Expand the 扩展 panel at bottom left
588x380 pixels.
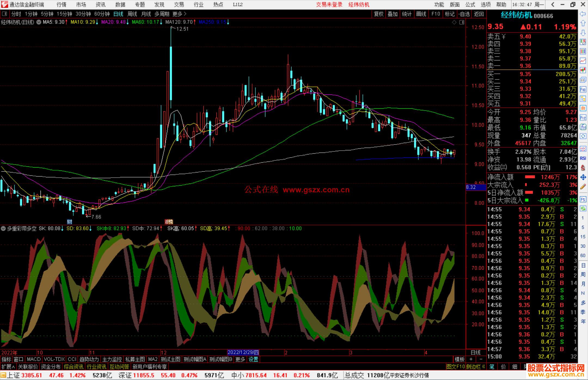(x=8, y=367)
